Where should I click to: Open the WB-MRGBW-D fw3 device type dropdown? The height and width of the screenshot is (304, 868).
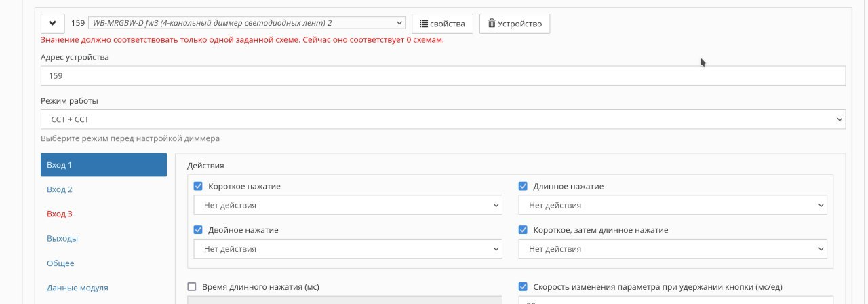point(247,23)
